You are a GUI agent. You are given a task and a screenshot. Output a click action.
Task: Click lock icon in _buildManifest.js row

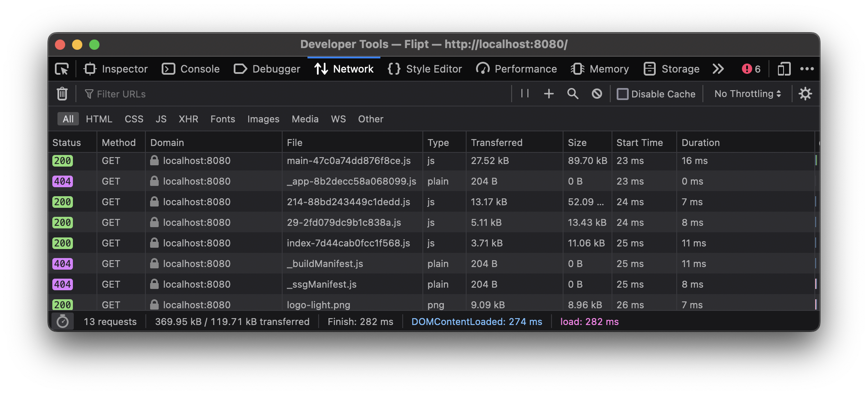pyautogui.click(x=154, y=263)
